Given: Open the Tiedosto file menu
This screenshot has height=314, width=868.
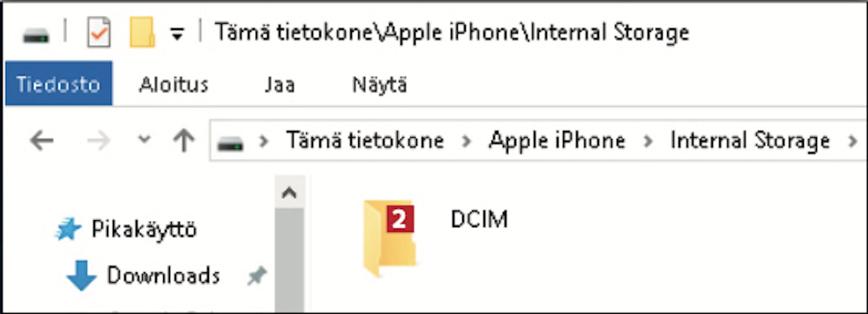Looking at the screenshot, I should (x=58, y=85).
